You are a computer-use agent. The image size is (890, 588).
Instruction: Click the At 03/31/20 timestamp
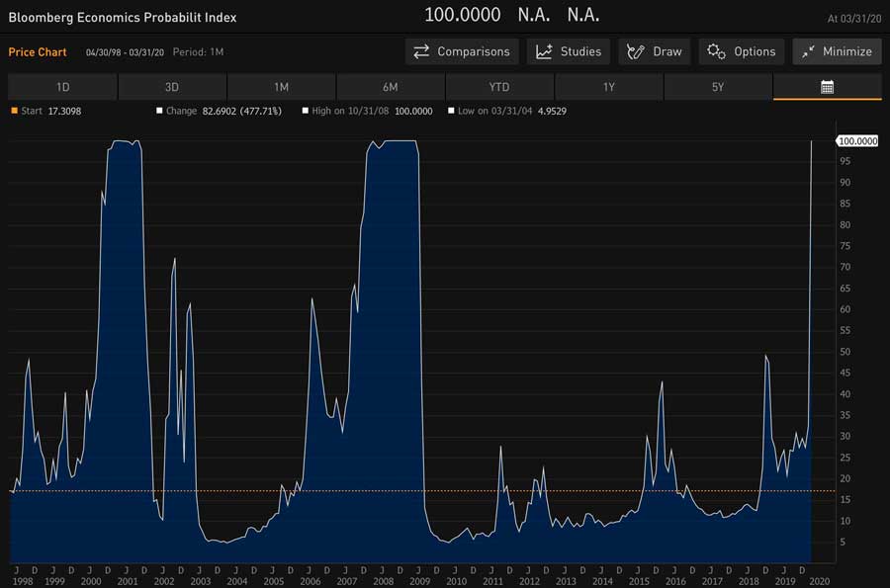[x=854, y=19]
